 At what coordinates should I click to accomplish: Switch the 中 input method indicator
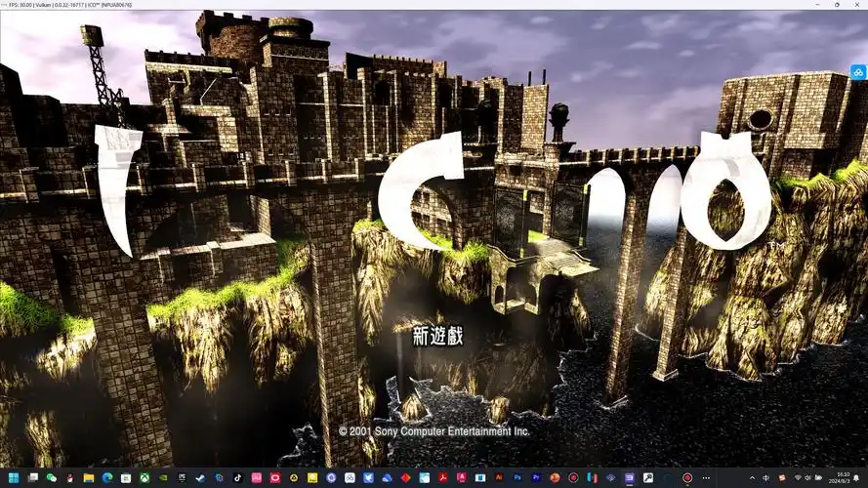click(766, 477)
